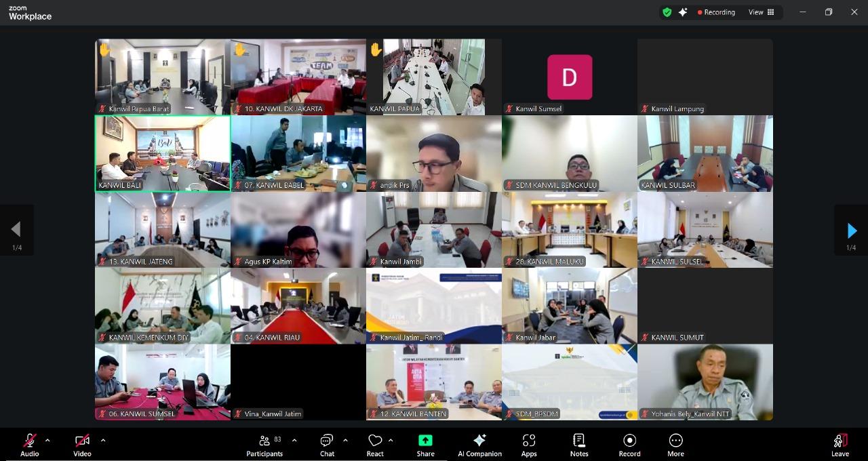Open the More options menu
The width and height of the screenshot is (868, 461).
pos(675,445)
